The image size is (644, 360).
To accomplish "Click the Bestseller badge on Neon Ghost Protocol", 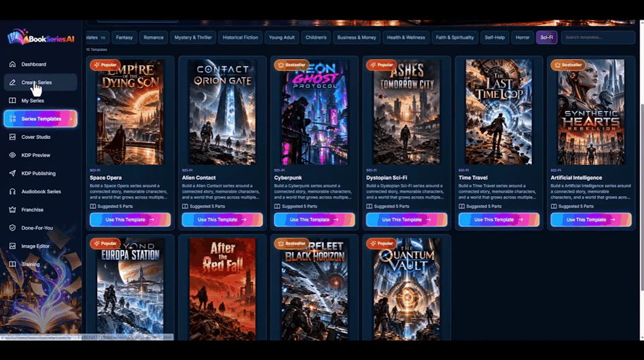I will [x=292, y=64].
